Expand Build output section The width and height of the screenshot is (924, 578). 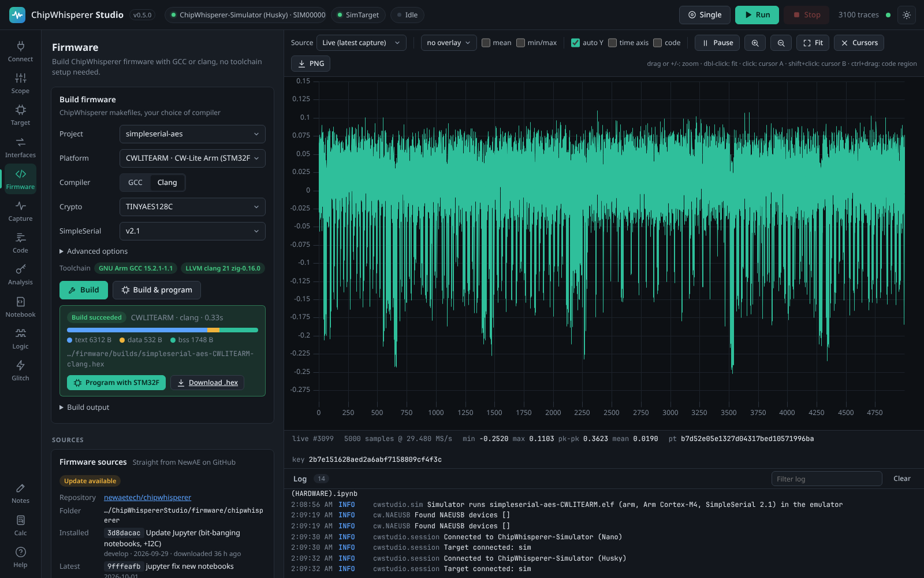point(84,407)
